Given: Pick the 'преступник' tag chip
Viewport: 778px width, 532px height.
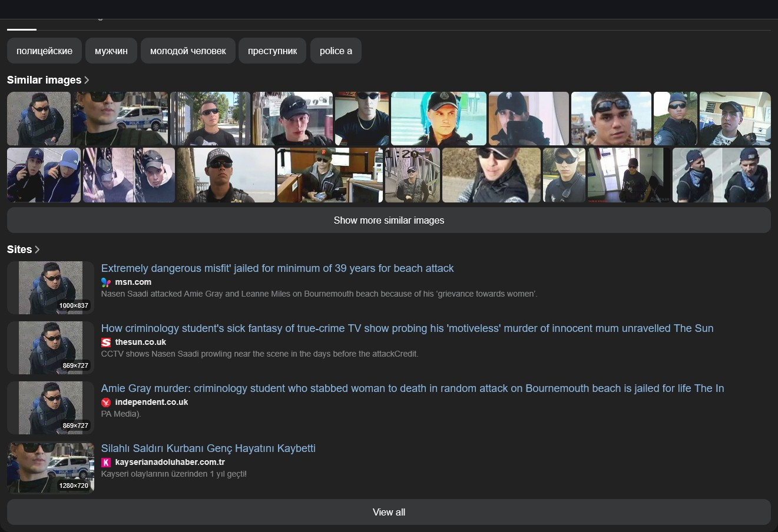Looking at the screenshot, I should [x=272, y=51].
